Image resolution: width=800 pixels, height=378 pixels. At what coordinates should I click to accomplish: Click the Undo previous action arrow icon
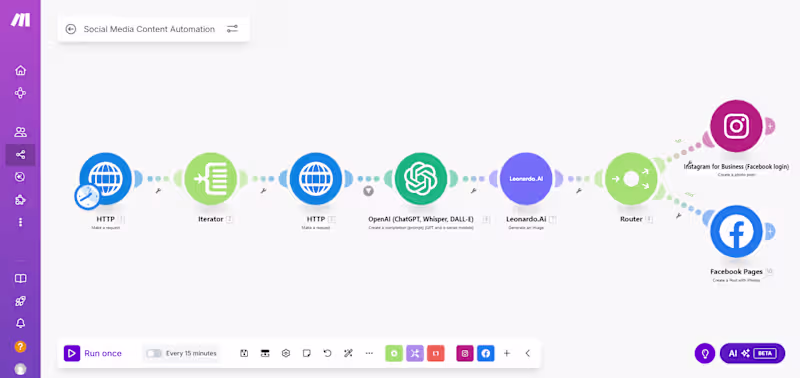[x=328, y=353]
